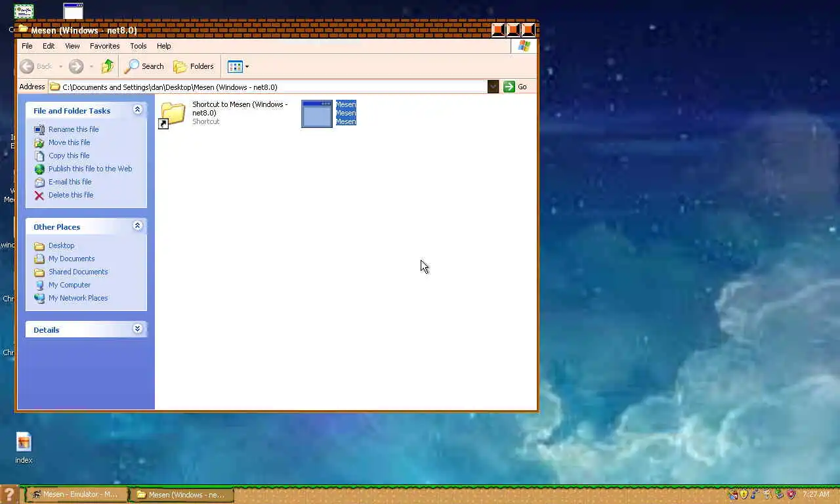The image size is (840, 504).
Task: Select the index file on desktop
Action: point(24,448)
